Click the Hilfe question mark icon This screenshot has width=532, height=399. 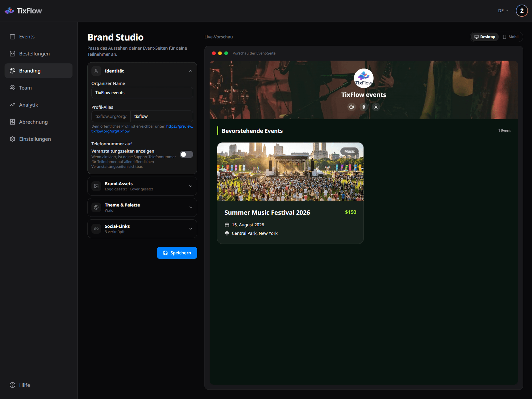(x=12, y=385)
